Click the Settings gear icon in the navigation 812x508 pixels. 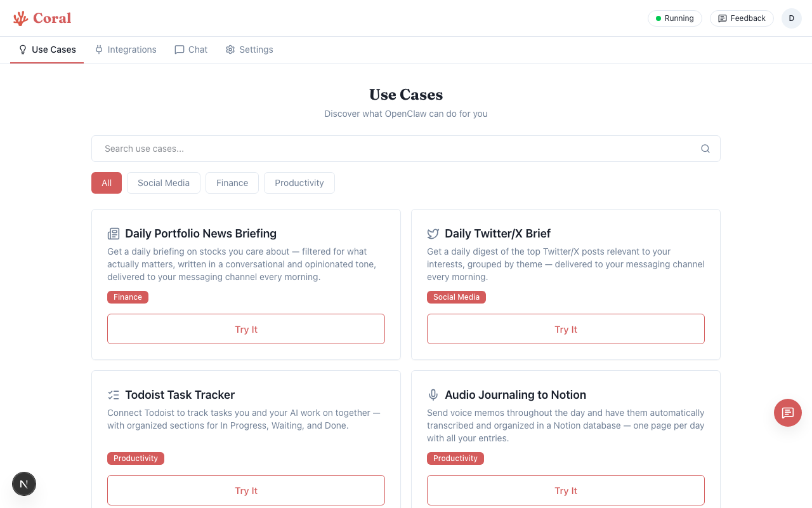[230, 49]
